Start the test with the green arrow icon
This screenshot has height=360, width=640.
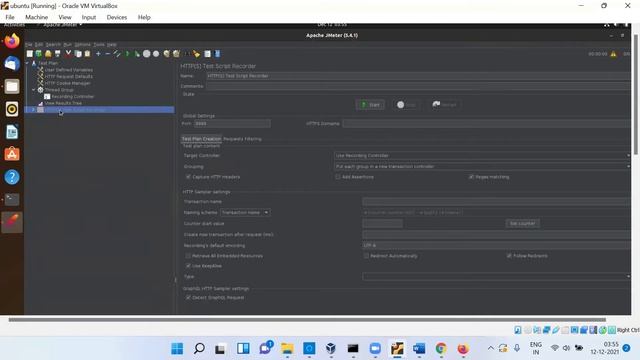point(127,53)
